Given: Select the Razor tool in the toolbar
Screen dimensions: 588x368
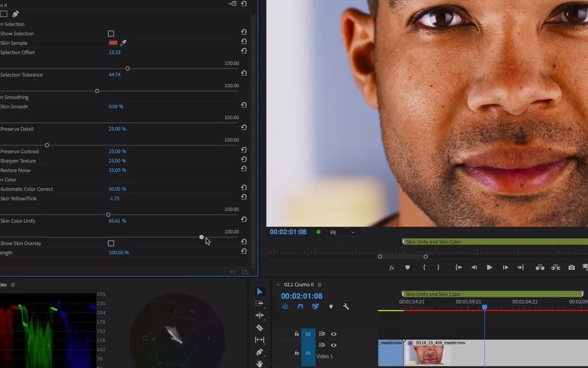Looking at the screenshot, I should [260, 327].
